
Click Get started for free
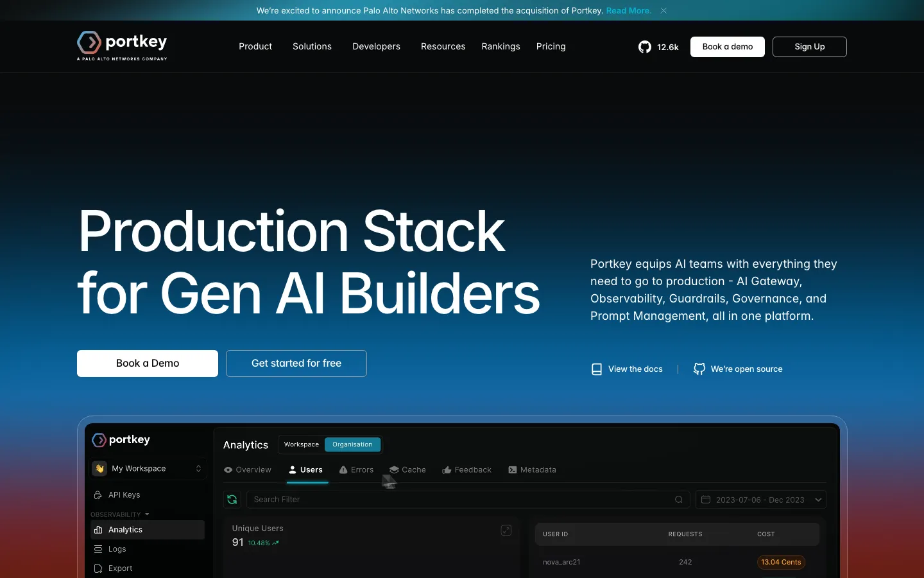[x=296, y=363]
